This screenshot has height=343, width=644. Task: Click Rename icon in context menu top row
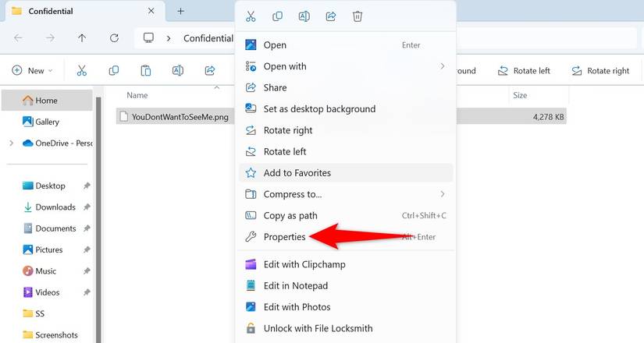[x=304, y=16]
